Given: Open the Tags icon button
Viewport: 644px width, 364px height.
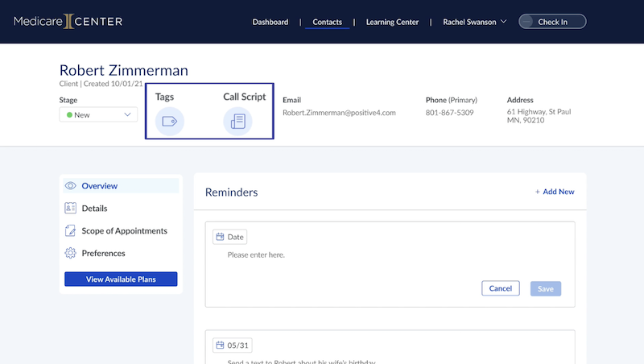Looking at the screenshot, I should (x=169, y=121).
